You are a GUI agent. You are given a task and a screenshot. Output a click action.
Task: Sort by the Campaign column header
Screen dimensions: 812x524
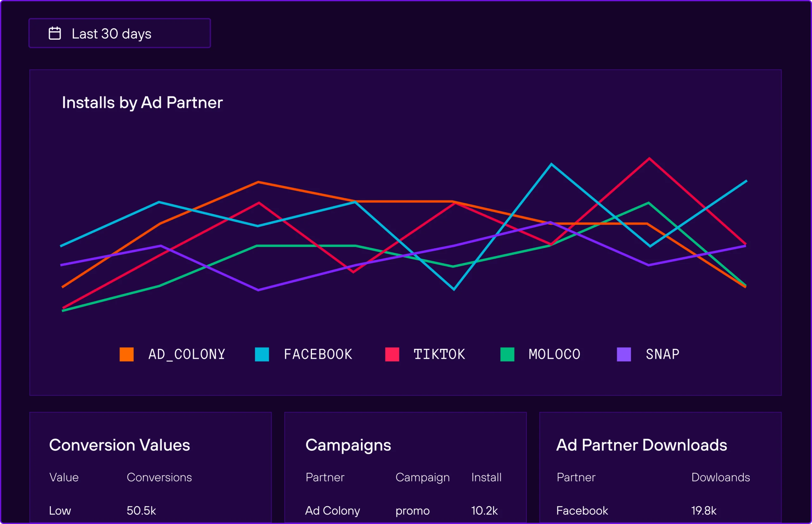[x=422, y=477]
